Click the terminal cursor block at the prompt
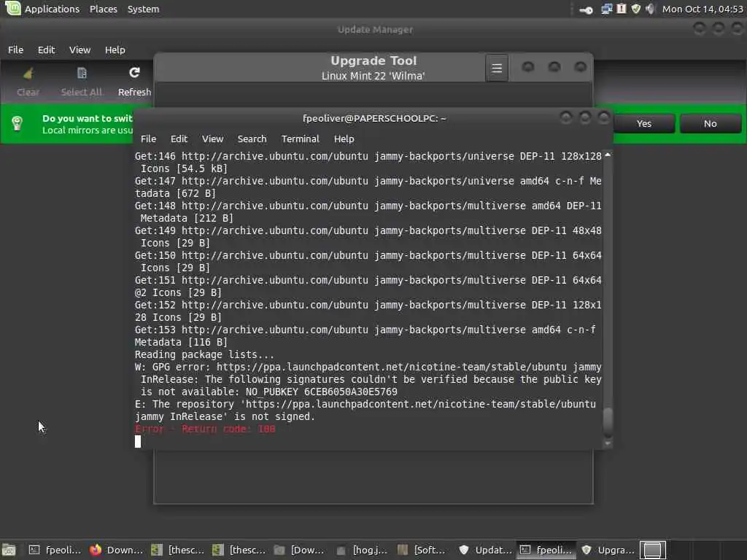 point(138,441)
